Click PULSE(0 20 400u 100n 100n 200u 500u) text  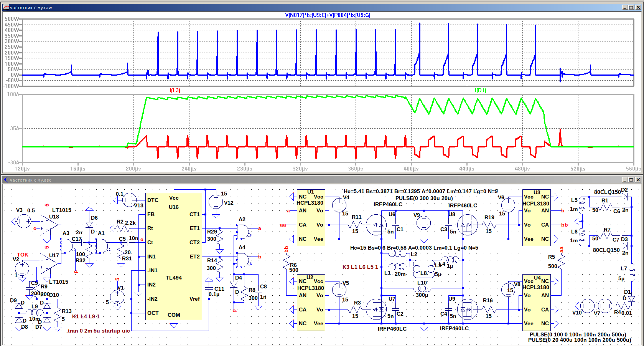pyautogui.click(x=580, y=340)
